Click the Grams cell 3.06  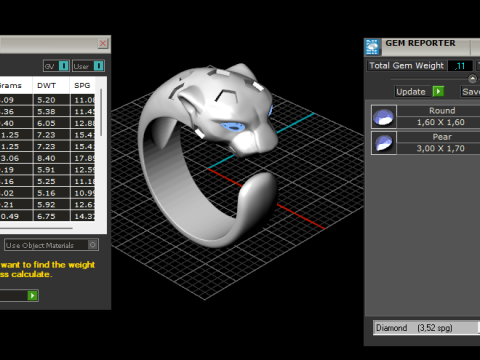16,158
